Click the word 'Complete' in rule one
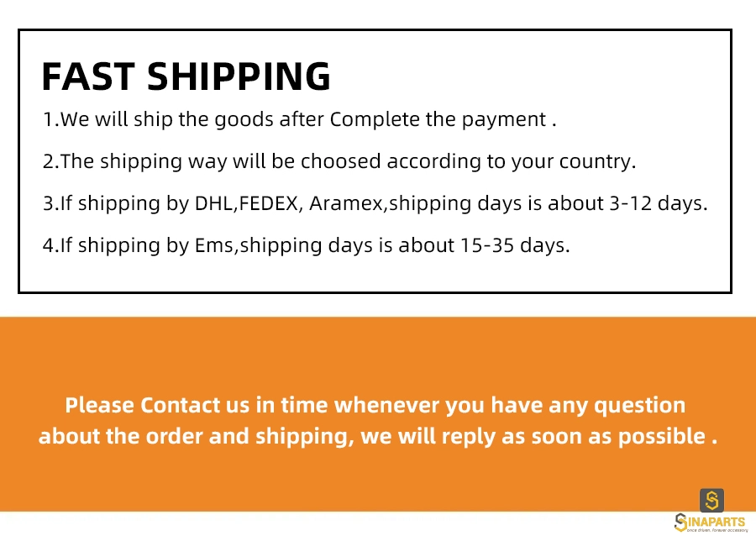The height and width of the screenshot is (536, 756). [375, 119]
